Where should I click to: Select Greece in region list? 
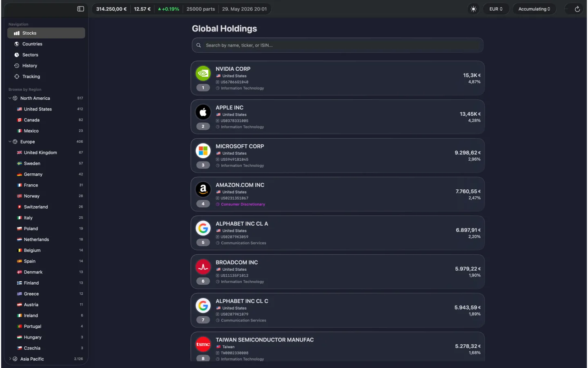pos(46,294)
